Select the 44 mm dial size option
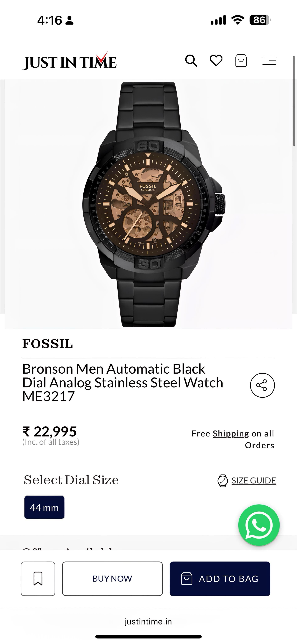This screenshot has width=297, height=644. 44,507
